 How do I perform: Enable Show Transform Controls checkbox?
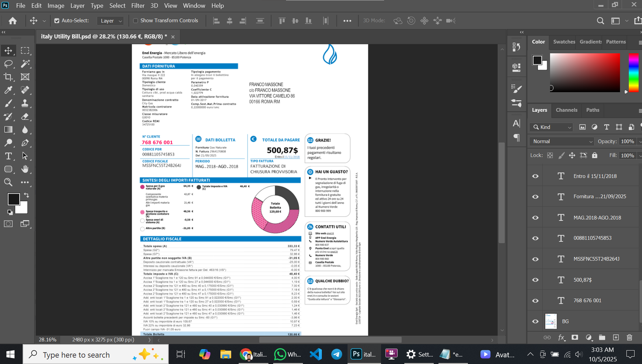click(136, 21)
